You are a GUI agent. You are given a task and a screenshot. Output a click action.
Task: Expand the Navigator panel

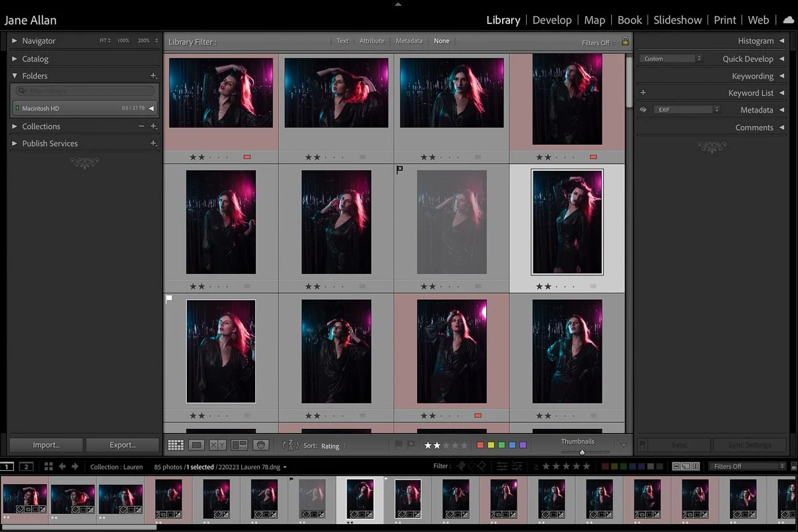(x=15, y=41)
